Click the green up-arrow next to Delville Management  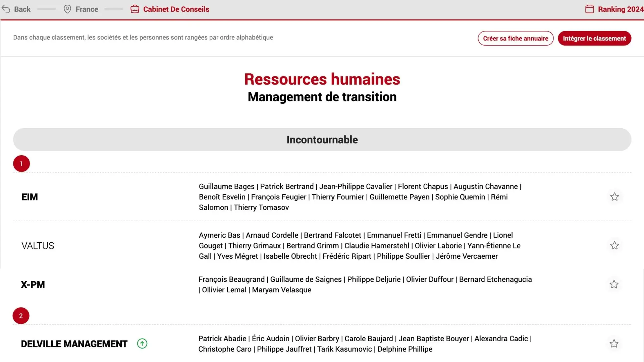[142, 344]
